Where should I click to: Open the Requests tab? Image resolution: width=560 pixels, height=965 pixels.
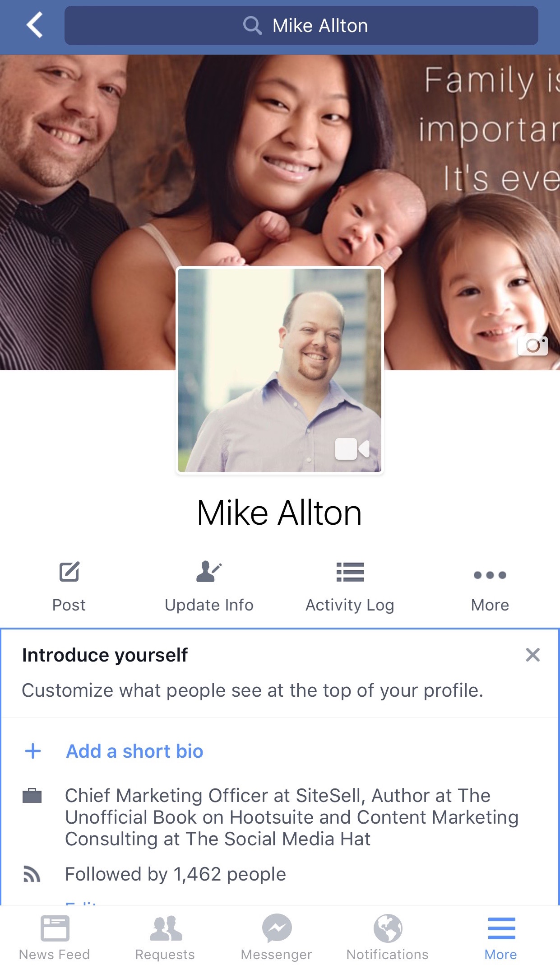165,937
